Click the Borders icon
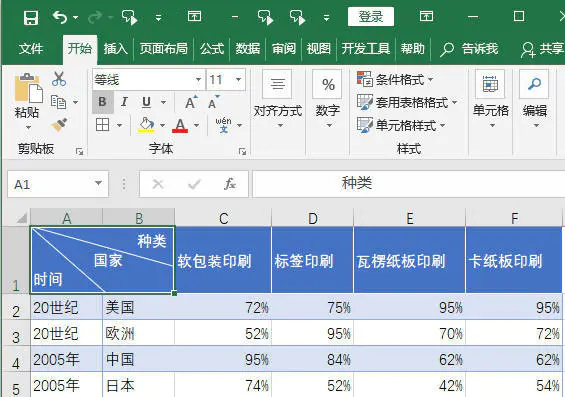Viewport: 565px width, 397px height. 103,125
